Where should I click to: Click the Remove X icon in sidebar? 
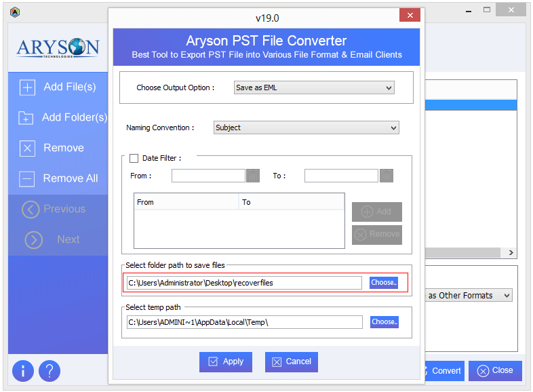click(x=27, y=149)
